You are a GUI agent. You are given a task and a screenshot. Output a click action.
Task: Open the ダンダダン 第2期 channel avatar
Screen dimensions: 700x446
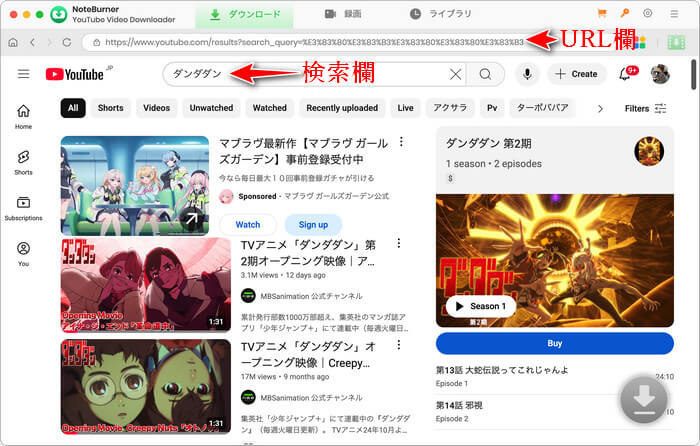[649, 151]
